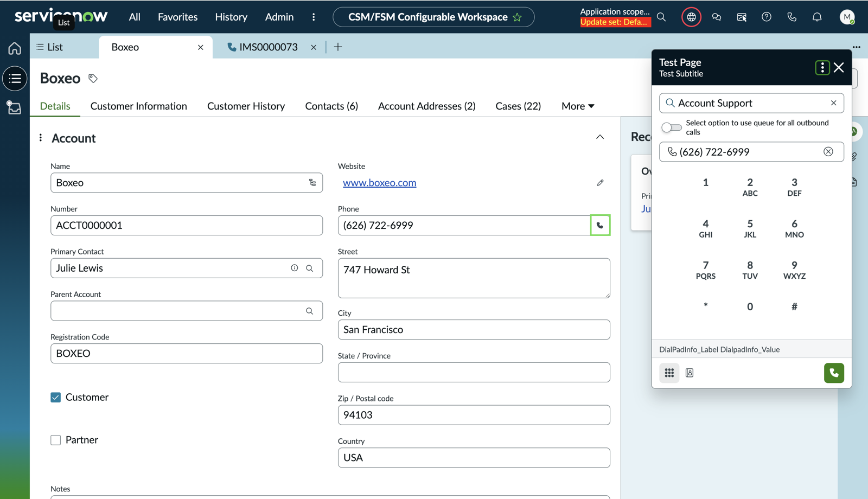Click the State / Province empty field
868x499 pixels.
[474, 373]
